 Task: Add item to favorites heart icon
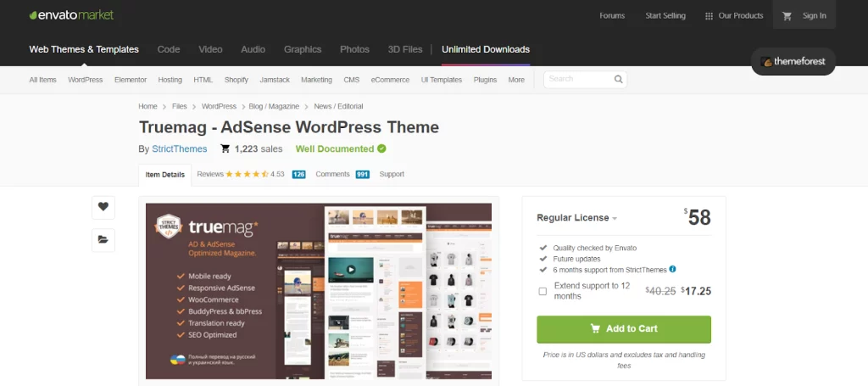[103, 206]
